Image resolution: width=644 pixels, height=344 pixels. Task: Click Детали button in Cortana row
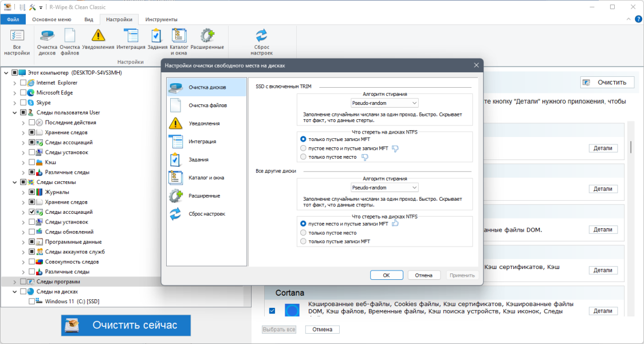click(x=603, y=311)
